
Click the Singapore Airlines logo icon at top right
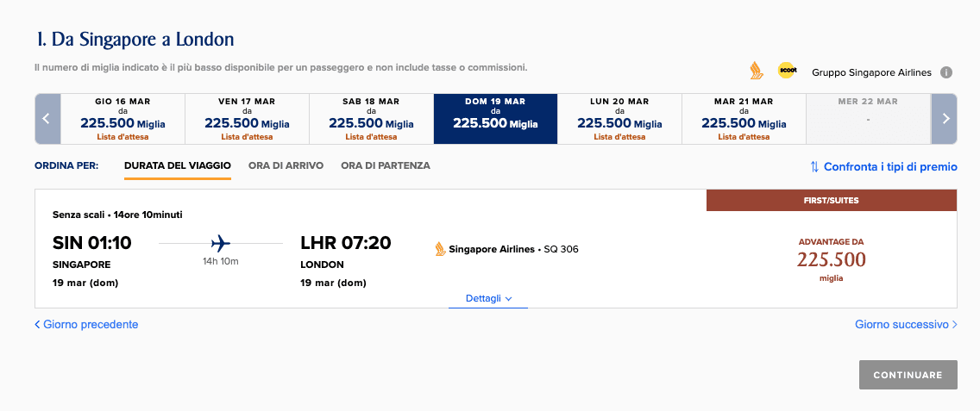click(x=757, y=71)
